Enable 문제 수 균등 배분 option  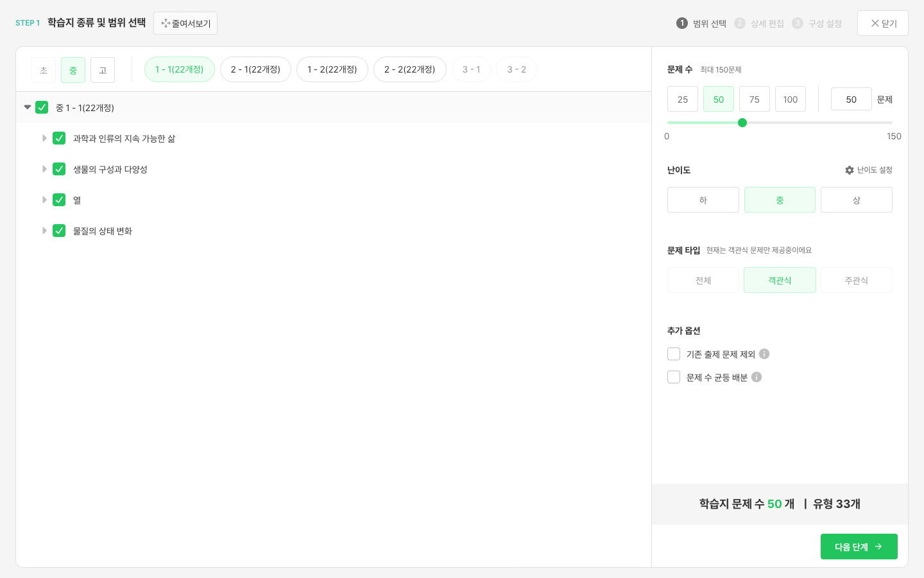pos(674,377)
